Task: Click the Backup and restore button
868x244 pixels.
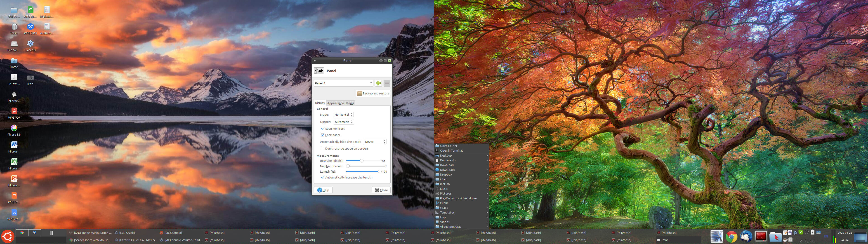Action: click(373, 93)
